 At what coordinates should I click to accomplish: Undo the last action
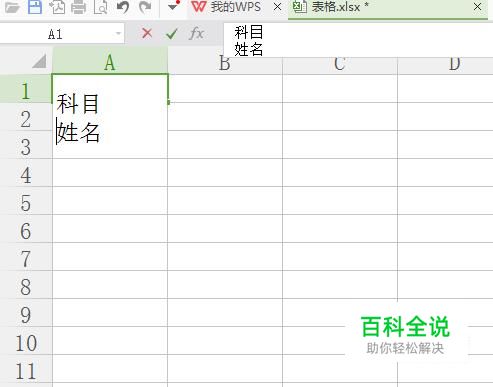[x=123, y=7]
